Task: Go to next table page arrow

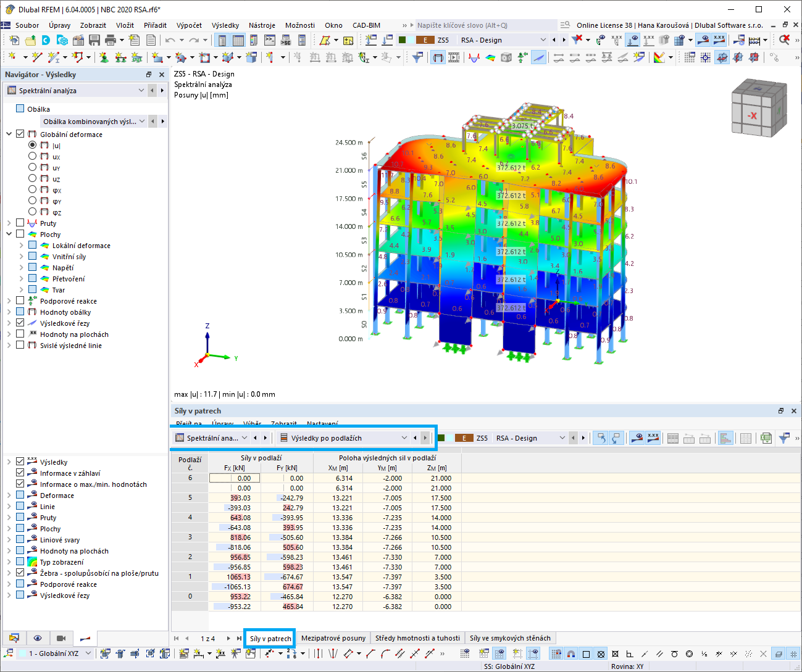Action: 228,639
